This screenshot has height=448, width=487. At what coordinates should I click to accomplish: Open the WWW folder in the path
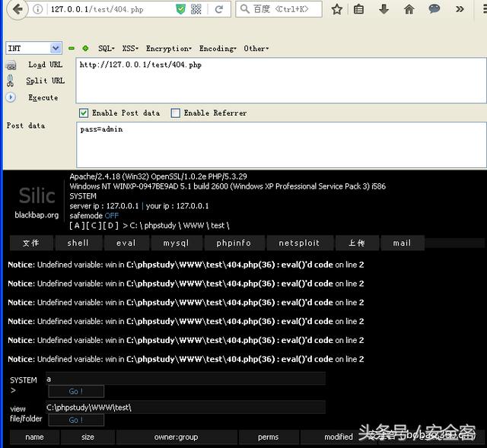click(193, 226)
